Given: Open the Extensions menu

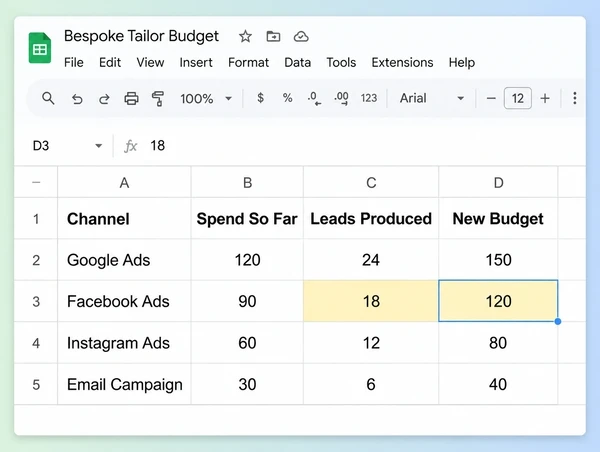Looking at the screenshot, I should (x=402, y=62).
